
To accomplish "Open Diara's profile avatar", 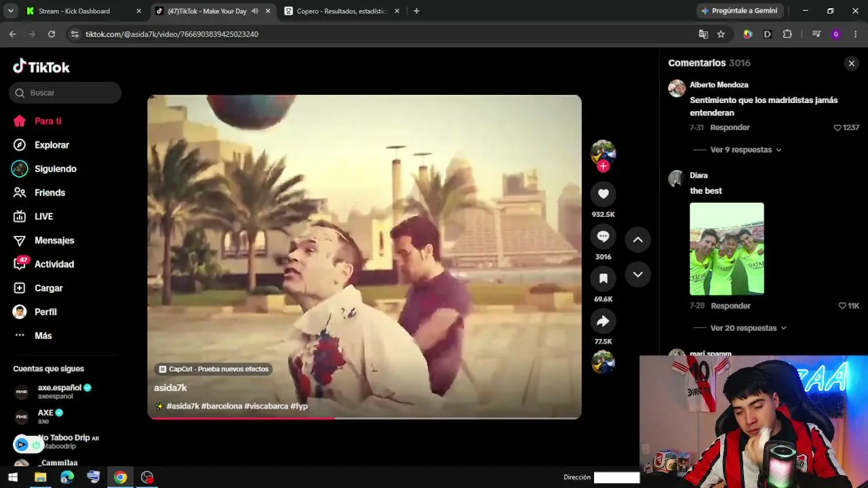I will tap(677, 179).
